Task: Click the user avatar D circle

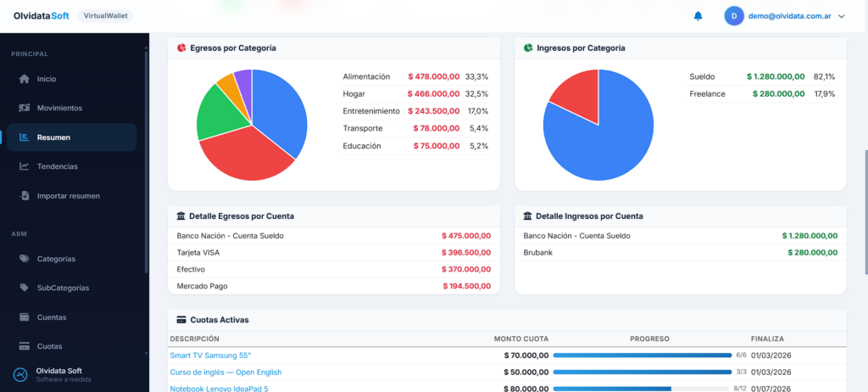Action: click(x=733, y=16)
